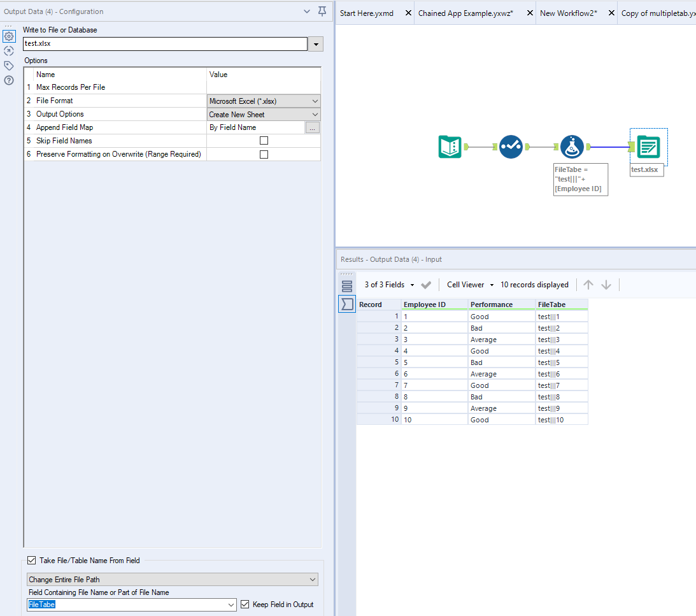696x616 pixels.
Task: Pin the Output Data configuration panel
Action: [322, 11]
